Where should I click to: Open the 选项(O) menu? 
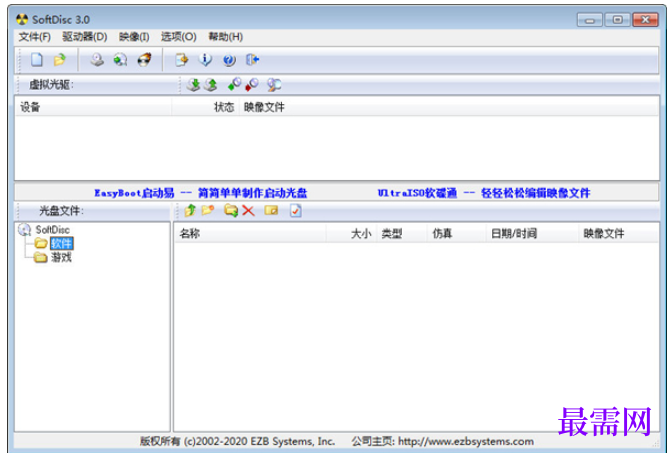[179, 37]
